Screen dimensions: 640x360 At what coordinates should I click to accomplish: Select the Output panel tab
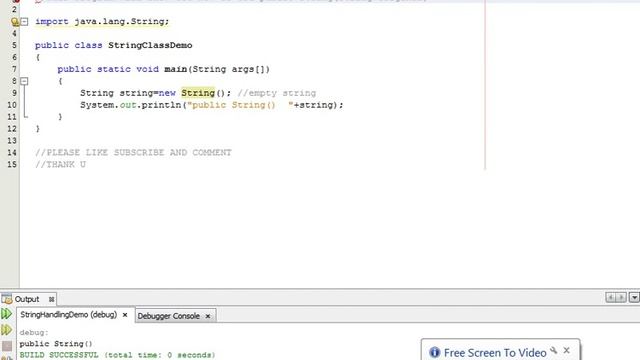(x=27, y=299)
